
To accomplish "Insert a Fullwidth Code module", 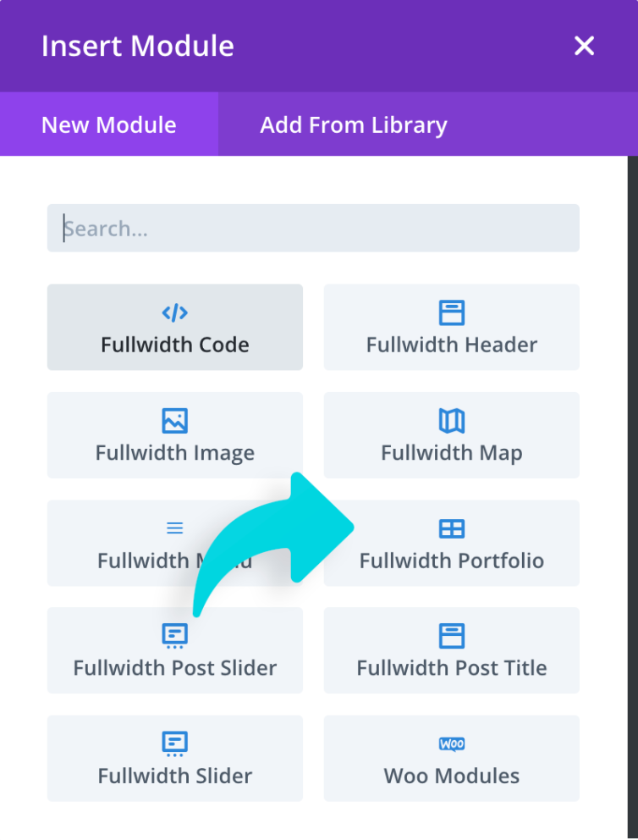I will (174, 327).
